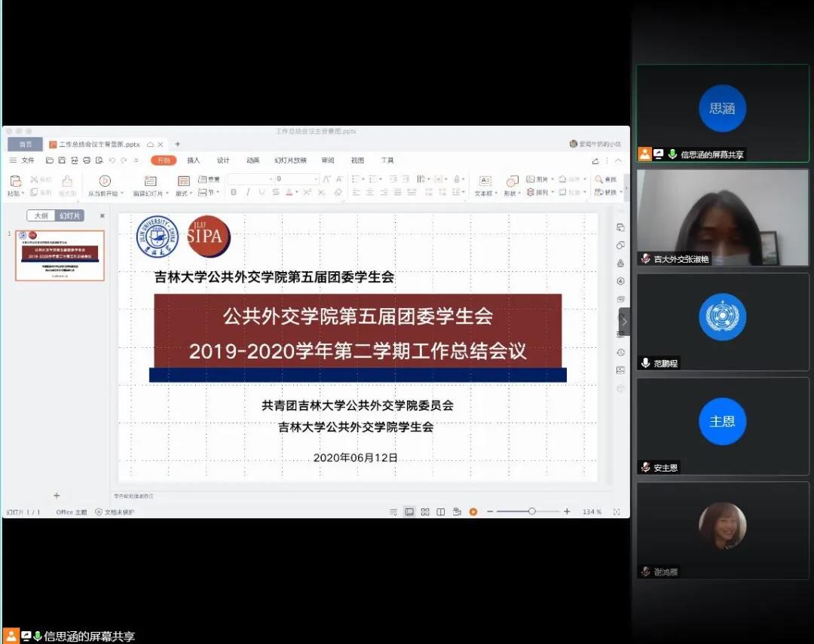Switch panel to Outline (大纲) view
The width and height of the screenshot is (814, 644).
pyautogui.click(x=41, y=216)
